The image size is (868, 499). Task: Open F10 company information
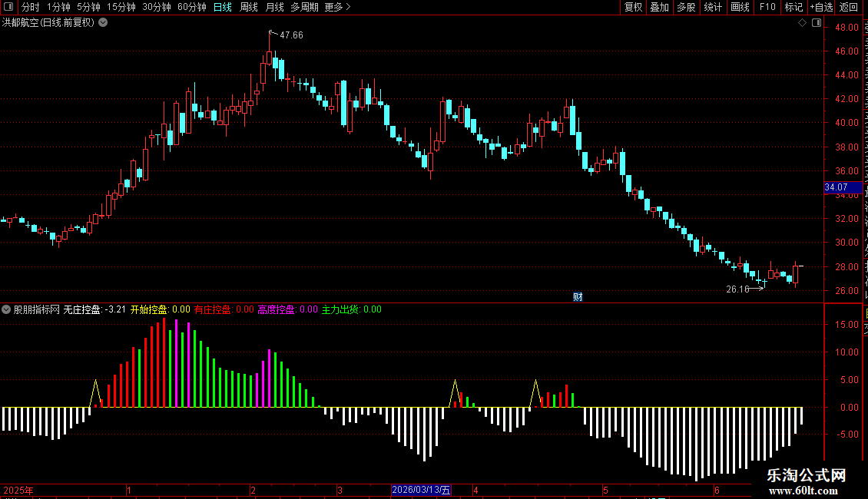coord(767,7)
